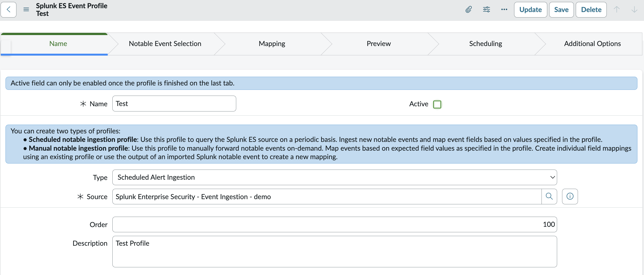Click the Save button
The height and width of the screenshot is (275, 644).
point(561,10)
